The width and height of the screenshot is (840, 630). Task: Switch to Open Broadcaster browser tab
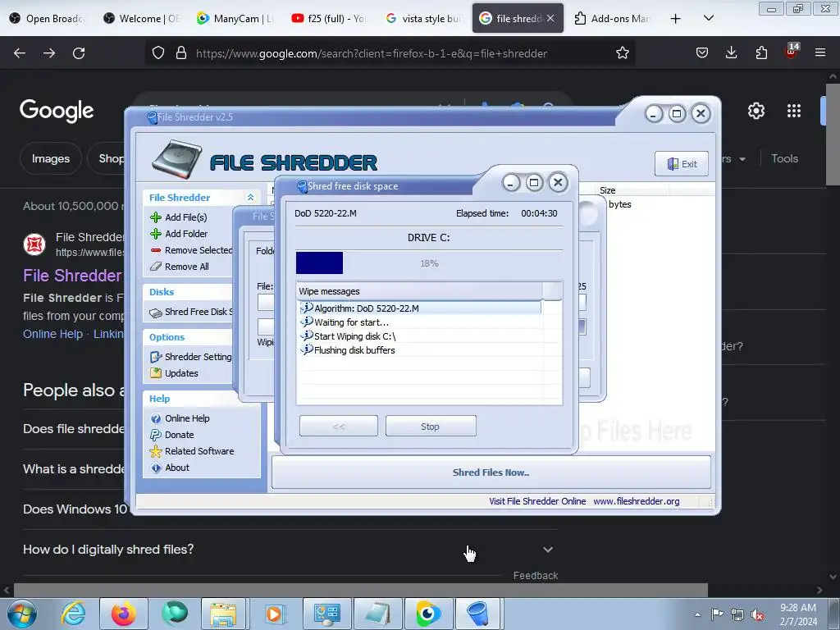coord(47,18)
